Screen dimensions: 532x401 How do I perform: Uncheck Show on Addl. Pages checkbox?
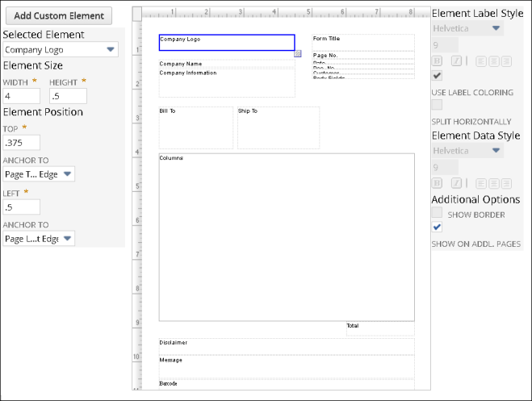click(x=437, y=228)
